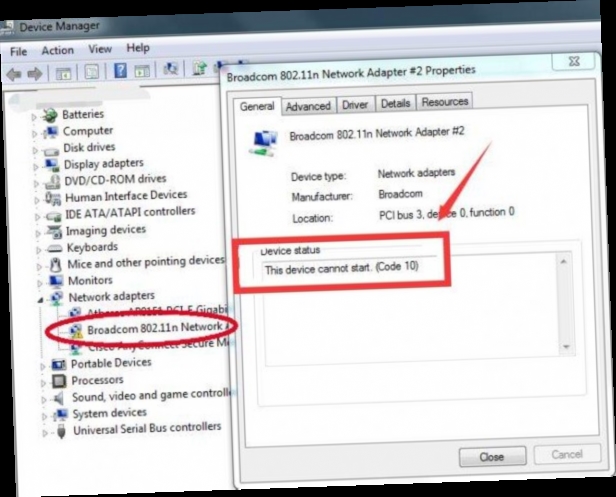Screen dimensions: 616x497
Task: Click the Monitors category icon
Action: tap(56, 281)
